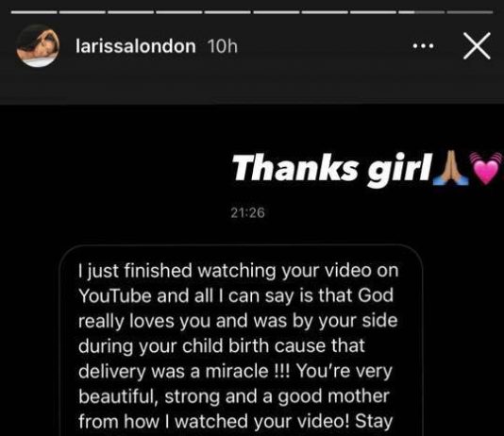Open larissalondon's profile picture
The width and height of the screenshot is (504, 436).
38,46
